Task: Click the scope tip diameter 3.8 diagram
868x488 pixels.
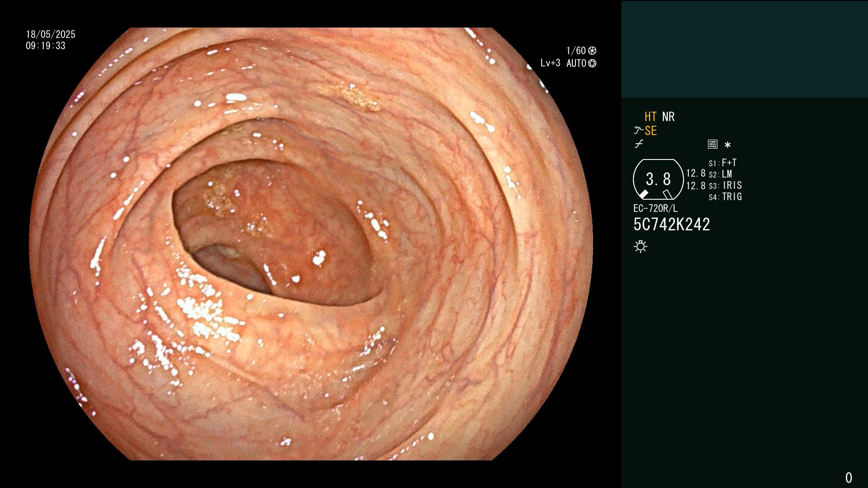Action: coord(658,179)
